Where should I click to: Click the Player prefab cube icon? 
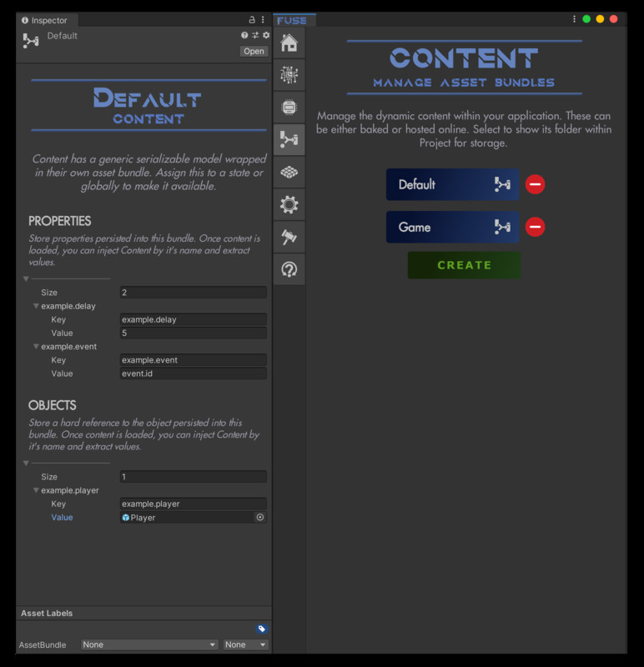(x=126, y=518)
